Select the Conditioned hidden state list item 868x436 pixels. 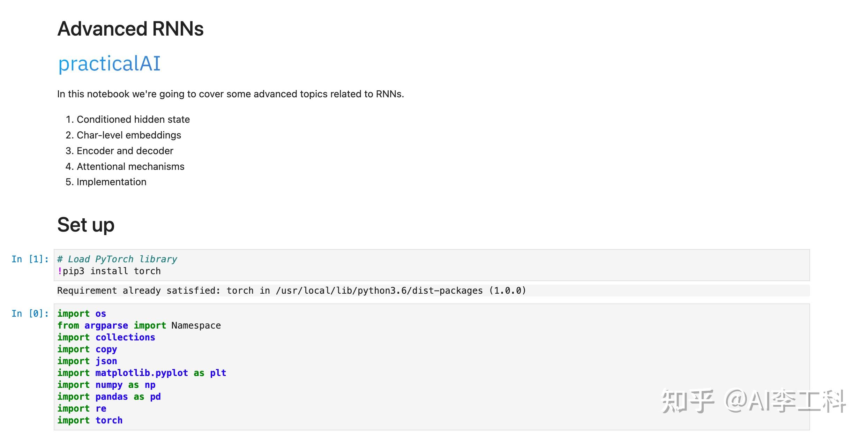[133, 119]
